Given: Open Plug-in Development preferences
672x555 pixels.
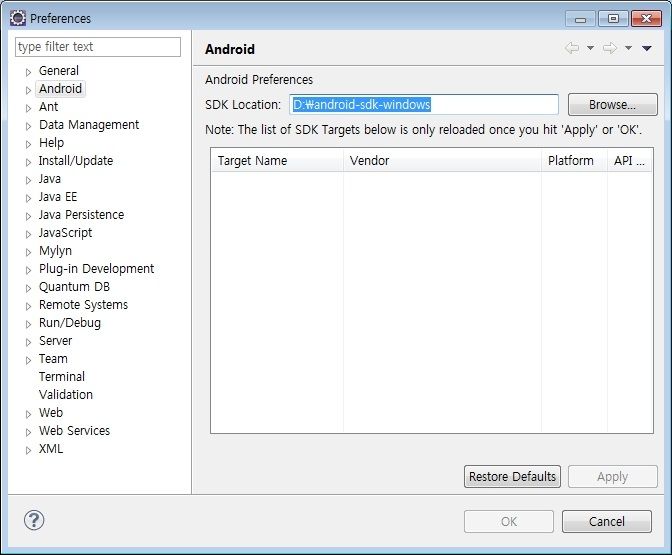Looking at the screenshot, I should pos(96,269).
